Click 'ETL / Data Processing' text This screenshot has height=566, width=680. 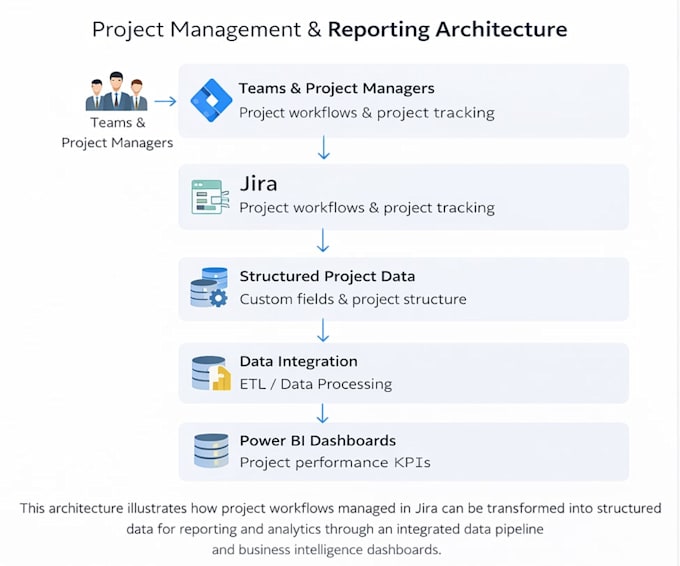(316, 384)
